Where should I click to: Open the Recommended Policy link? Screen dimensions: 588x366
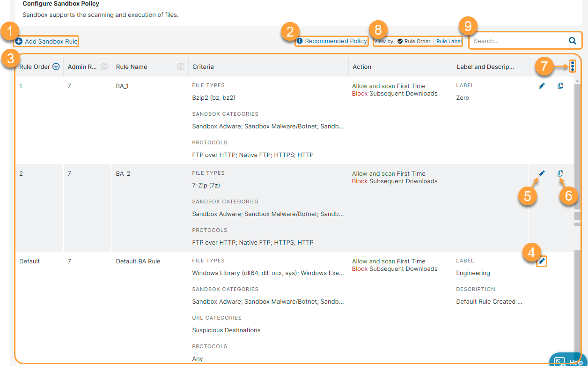point(335,41)
